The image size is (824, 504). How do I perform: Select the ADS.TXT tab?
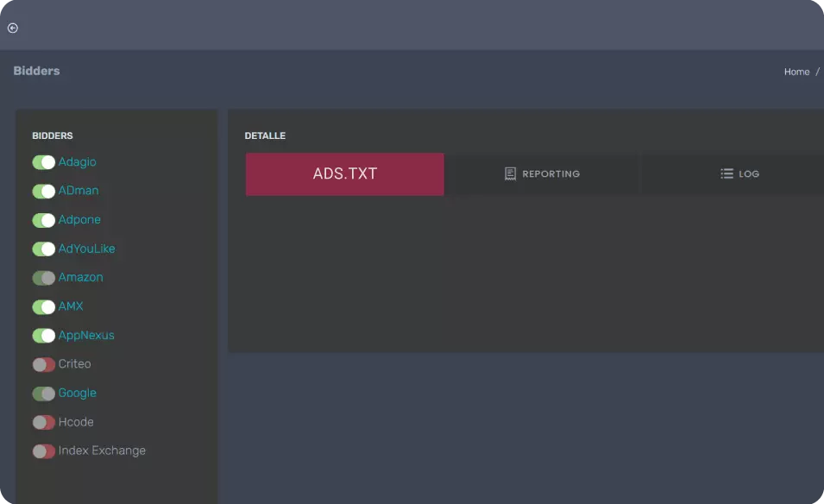click(344, 173)
